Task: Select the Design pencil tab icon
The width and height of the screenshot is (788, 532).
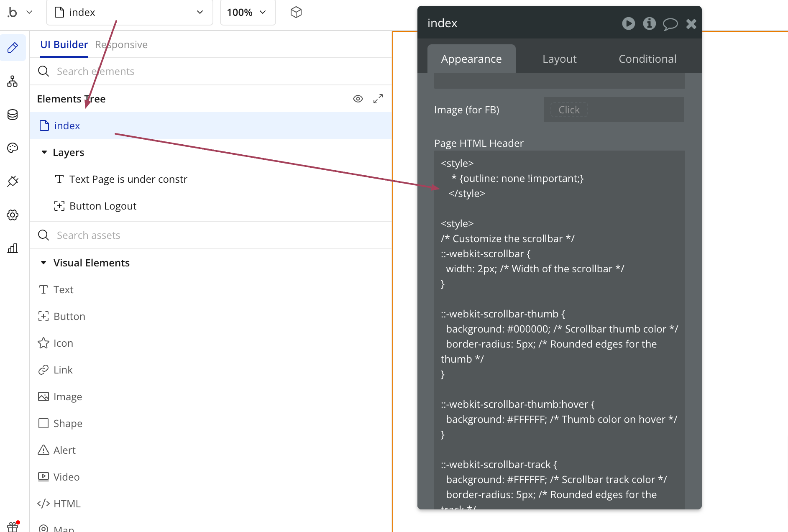Action: [x=13, y=48]
